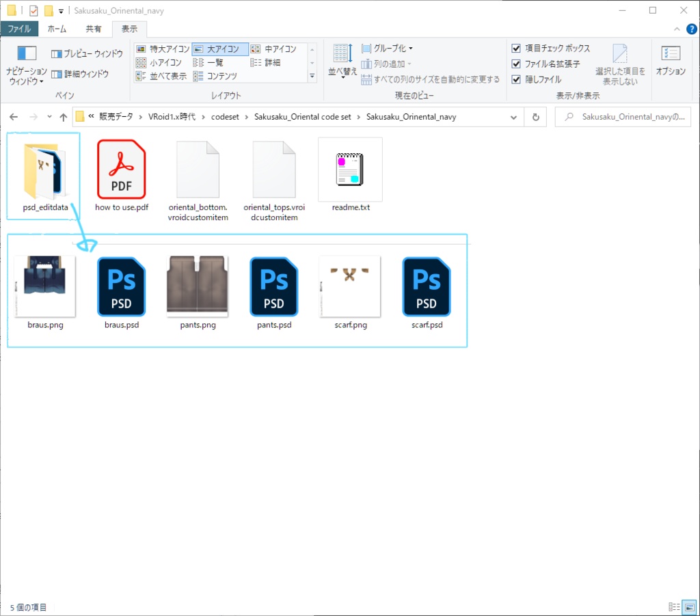Navigate to 販売データ in the breadcrumb

tap(116, 117)
